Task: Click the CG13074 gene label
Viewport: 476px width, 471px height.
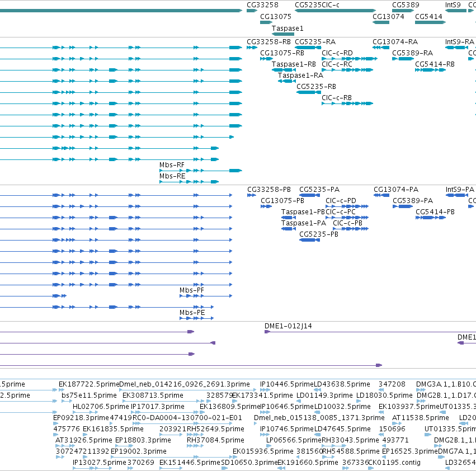Action: (x=388, y=17)
